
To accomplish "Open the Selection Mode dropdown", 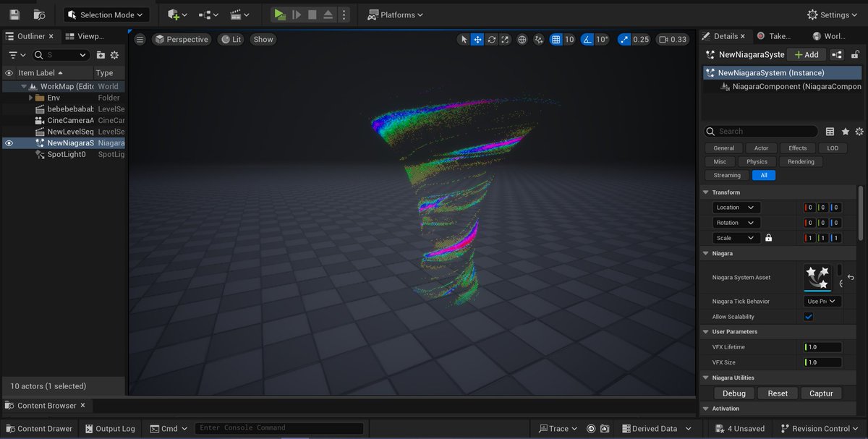I will [107, 14].
